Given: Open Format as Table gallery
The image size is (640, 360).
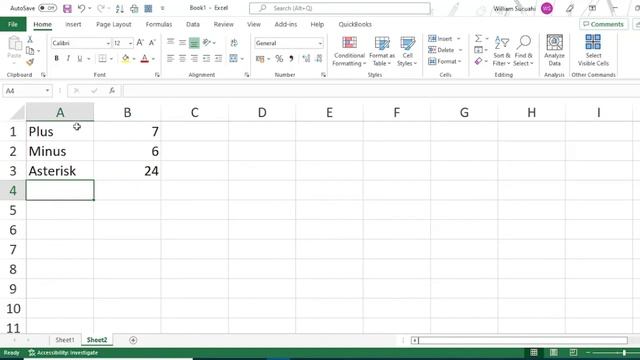Looking at the screenshot, I should click(382, 51).
